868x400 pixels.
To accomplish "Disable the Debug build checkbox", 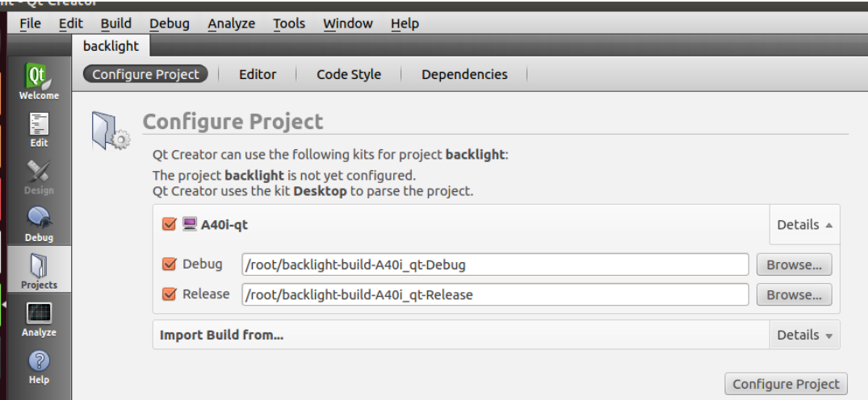I will click(x=169, y=264).
